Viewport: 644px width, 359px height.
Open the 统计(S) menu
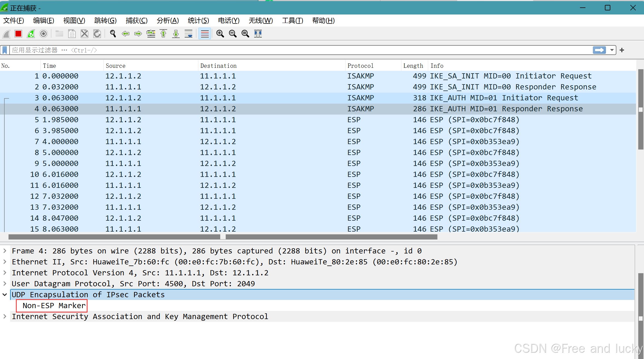point(198,21)
